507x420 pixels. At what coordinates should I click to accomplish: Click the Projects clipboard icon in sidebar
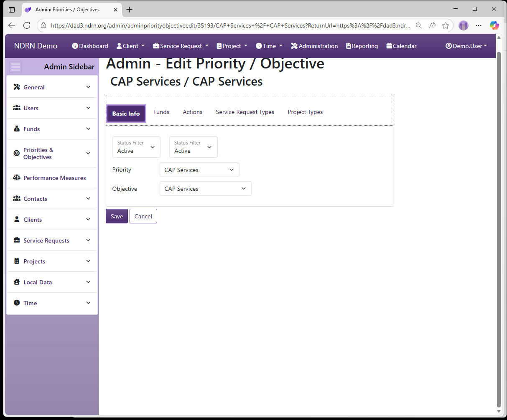17,261
